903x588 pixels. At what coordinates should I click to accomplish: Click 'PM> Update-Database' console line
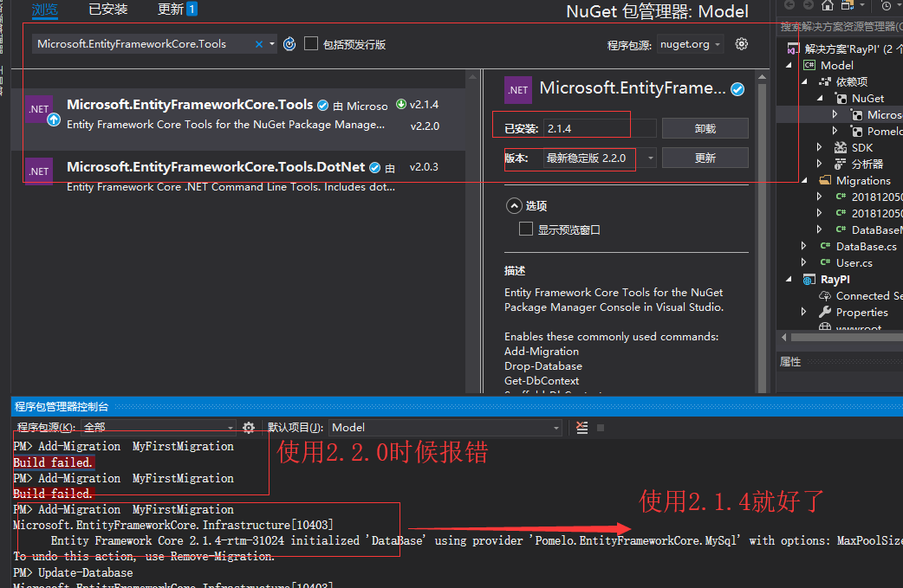(73, 572)
